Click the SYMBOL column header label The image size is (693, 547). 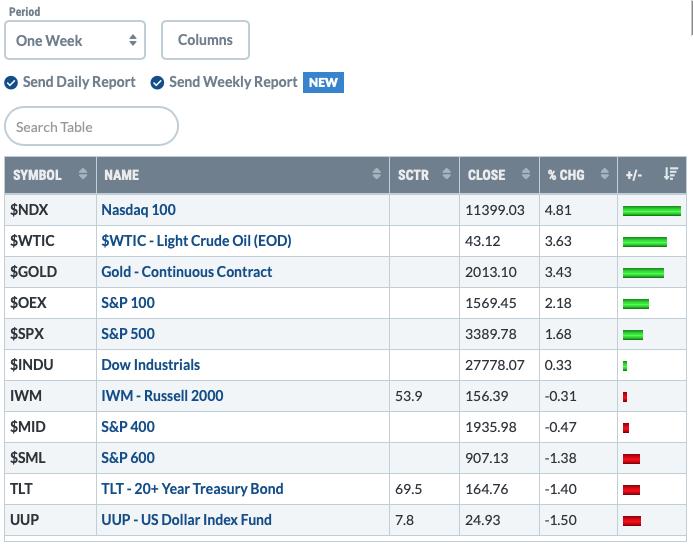(x=37, y=175)
